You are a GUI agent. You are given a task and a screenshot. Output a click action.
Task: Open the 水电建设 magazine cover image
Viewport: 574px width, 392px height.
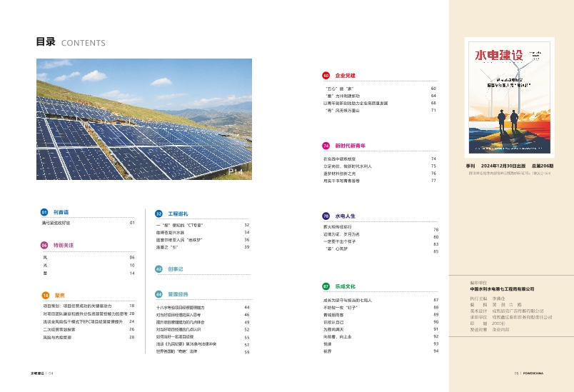pyautogui.click(x=510, y=97)
